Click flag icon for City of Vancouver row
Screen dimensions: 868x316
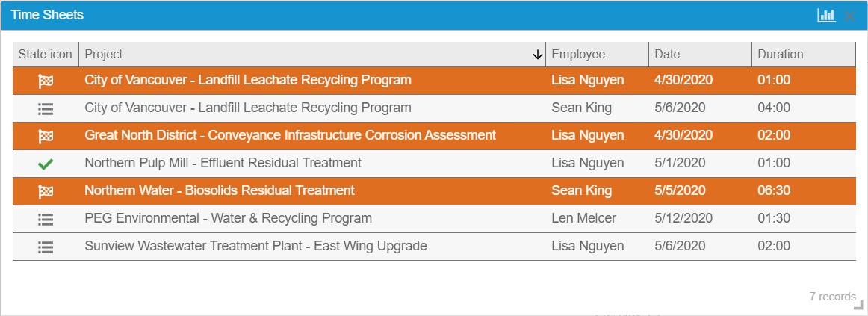coord(46,81)
